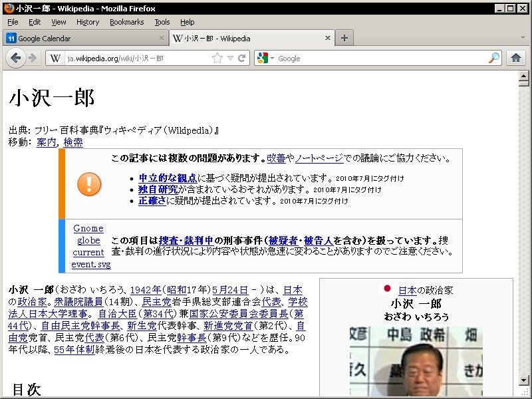Open the Google search engine selector dropdown
Viewport: 532px width, 399px height.
[266, 59]
